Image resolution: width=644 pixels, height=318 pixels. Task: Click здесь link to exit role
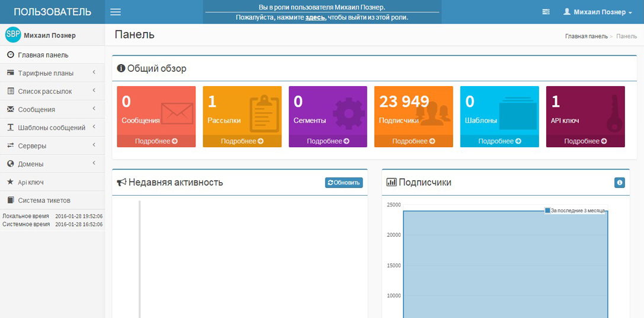tap(315, 18)
